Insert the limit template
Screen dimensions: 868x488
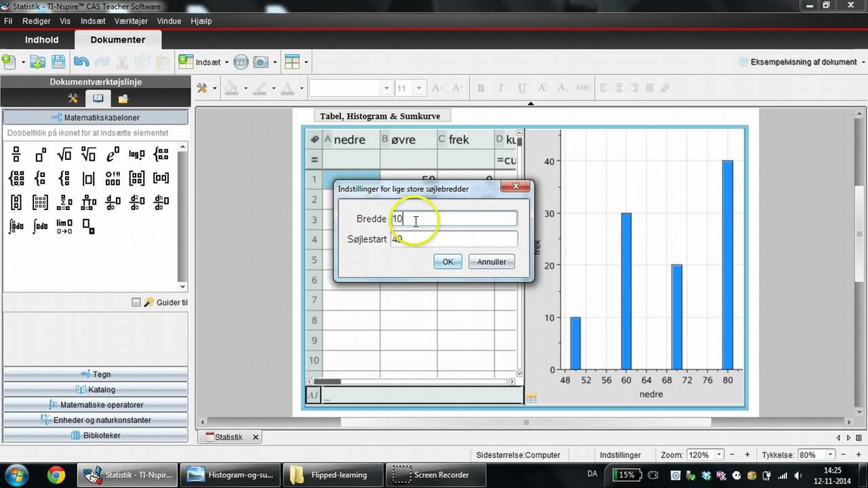pyautogui.click(x=64, y=226)
